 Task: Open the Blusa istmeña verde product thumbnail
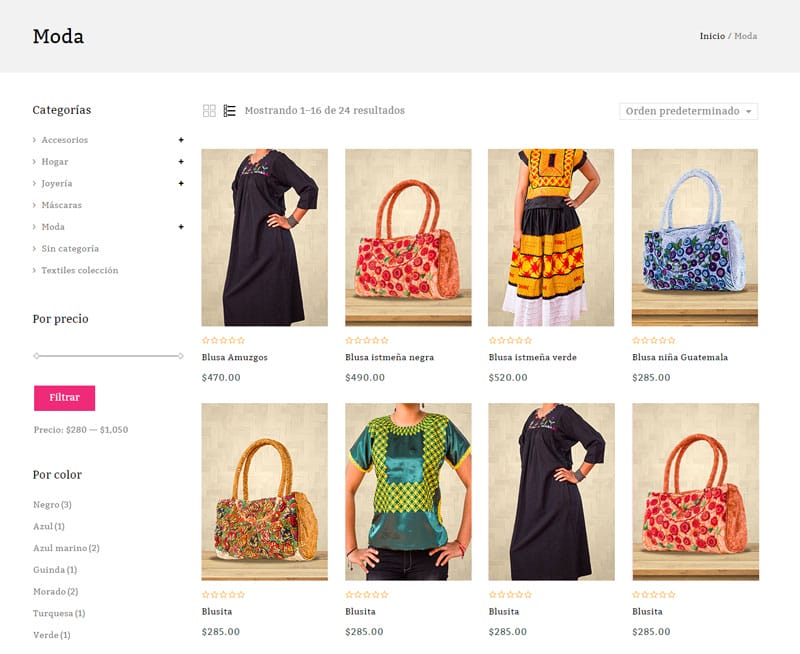coord(551,238)
